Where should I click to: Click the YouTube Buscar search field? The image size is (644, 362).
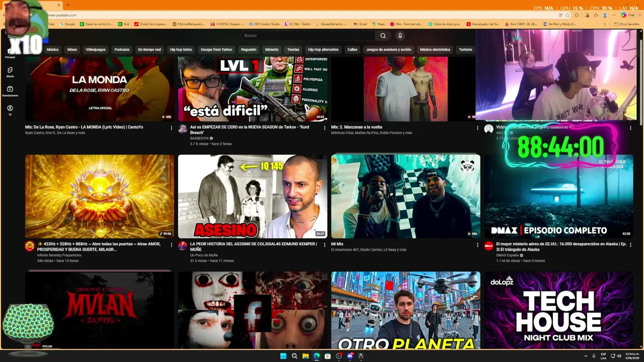coord(308,36)
